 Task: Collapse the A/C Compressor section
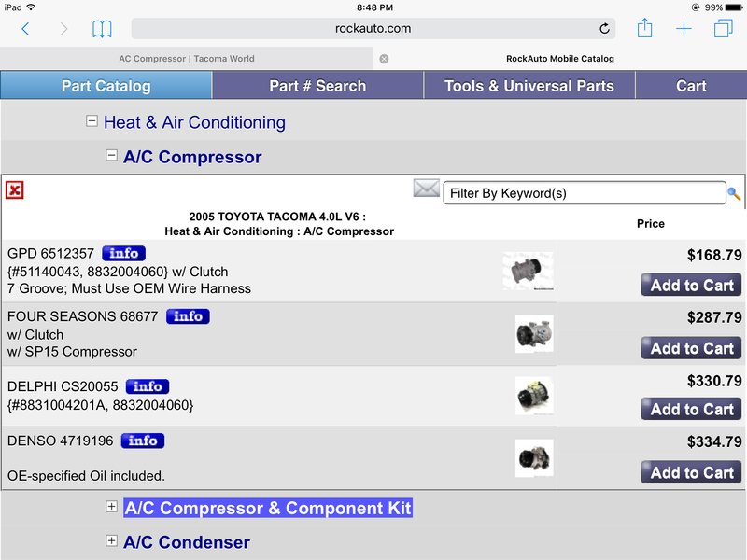point(111,155)
